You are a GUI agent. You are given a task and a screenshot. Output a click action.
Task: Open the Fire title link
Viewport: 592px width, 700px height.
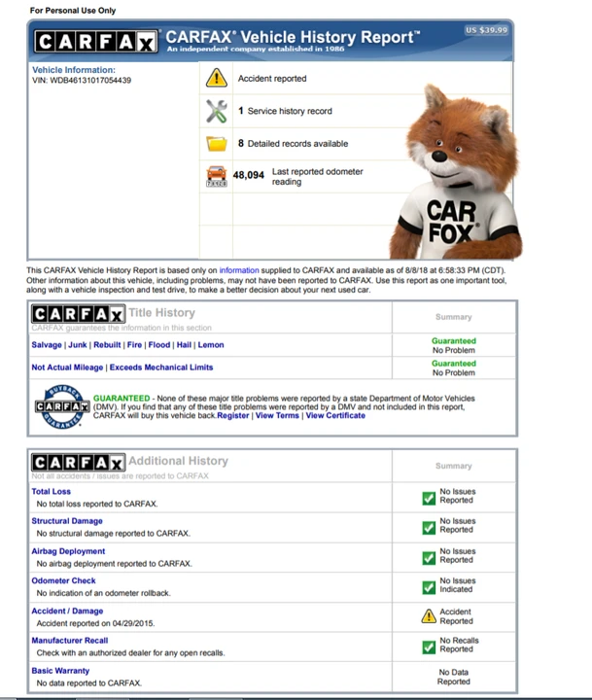tap(134, 344)
